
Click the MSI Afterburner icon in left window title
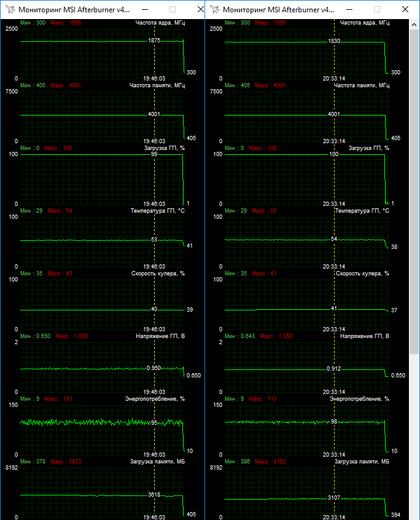[x=10, y=9]
